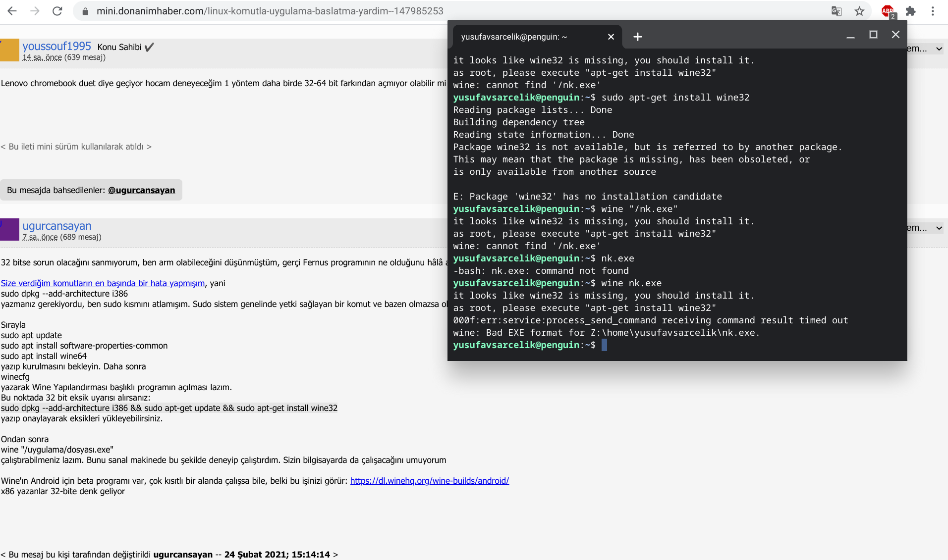
Task: Open the Google Translate page icon
Action: 836,11
